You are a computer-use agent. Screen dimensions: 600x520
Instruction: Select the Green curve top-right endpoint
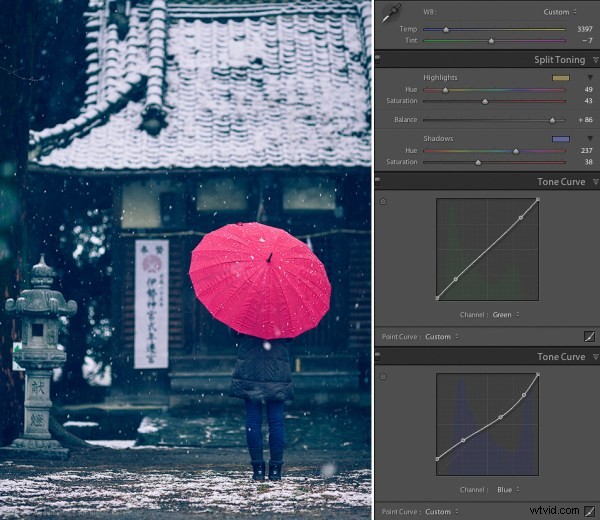(x=538, y=199)
